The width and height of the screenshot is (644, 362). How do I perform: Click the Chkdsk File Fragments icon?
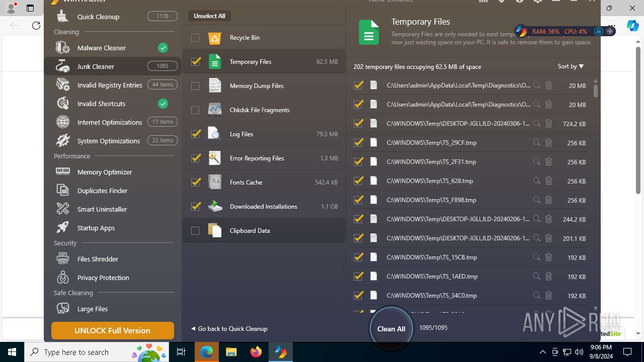[x=215, y=110]
